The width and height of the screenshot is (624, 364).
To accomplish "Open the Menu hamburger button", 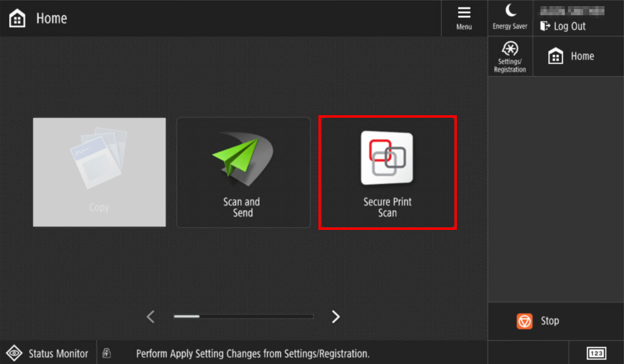I will (464, 18).
